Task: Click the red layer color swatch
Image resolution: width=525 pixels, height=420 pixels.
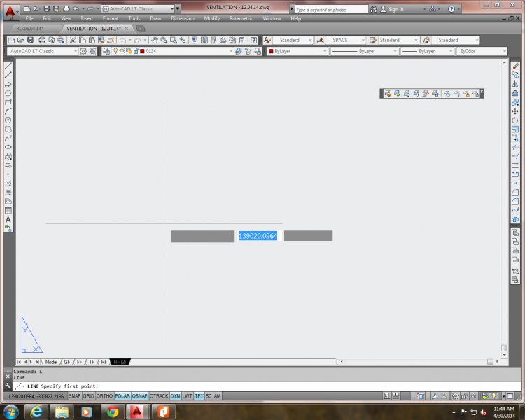Action: 142,51
